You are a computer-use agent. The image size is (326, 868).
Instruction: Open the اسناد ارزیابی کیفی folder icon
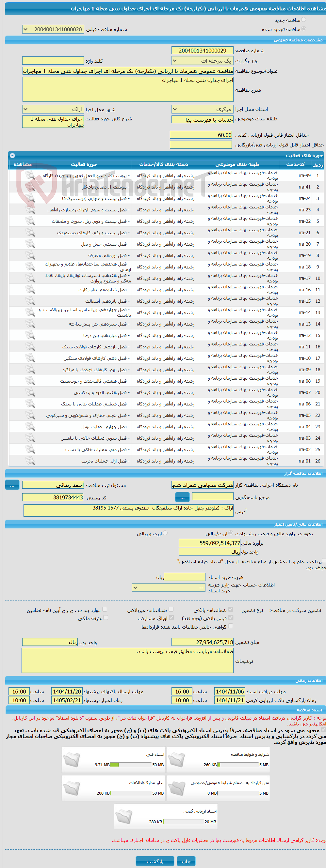pos(124,816)
